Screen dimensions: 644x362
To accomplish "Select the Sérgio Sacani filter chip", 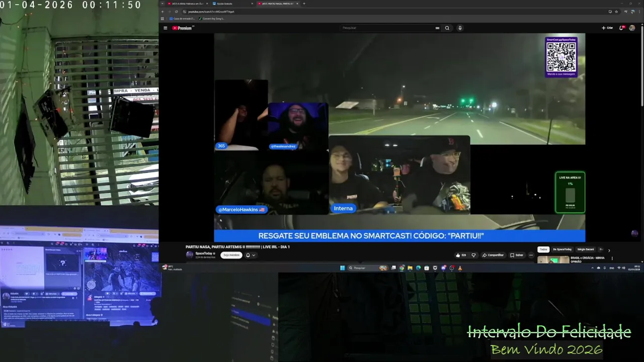I will 586,249.
